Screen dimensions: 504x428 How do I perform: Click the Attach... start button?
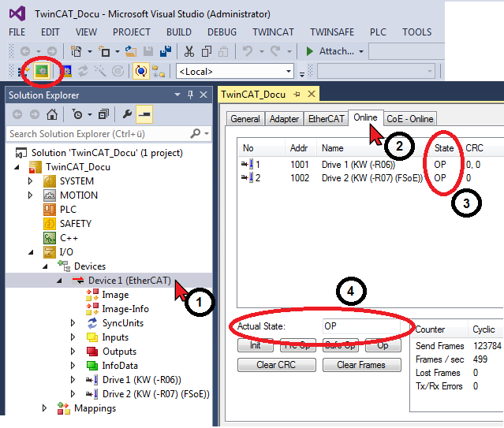point(330,51)
